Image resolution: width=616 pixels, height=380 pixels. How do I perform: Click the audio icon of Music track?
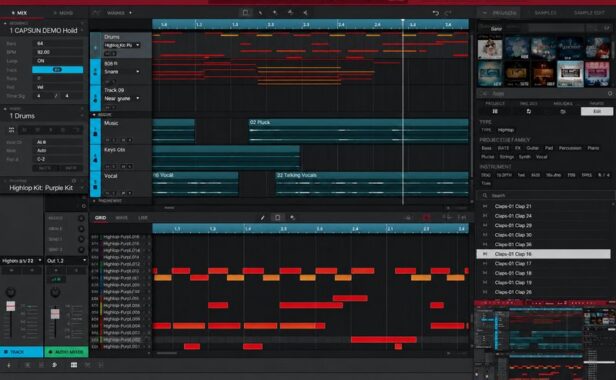coord(95,132)
